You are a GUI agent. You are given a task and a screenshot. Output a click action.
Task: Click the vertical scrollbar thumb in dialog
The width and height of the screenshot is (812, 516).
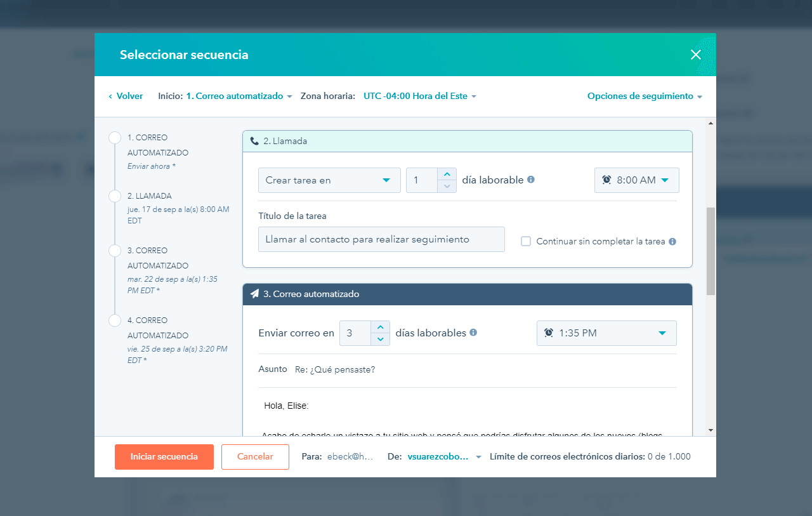[710, 251]
